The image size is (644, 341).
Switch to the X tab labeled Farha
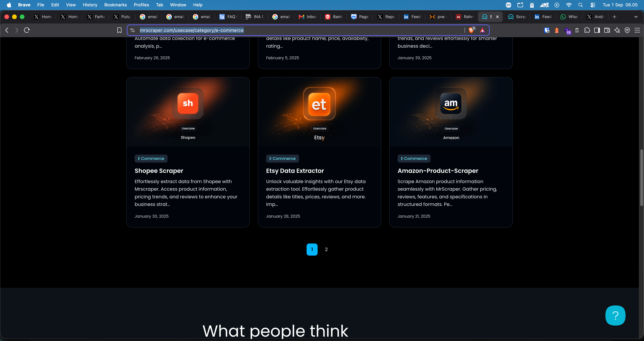click(x=96, y=17)
